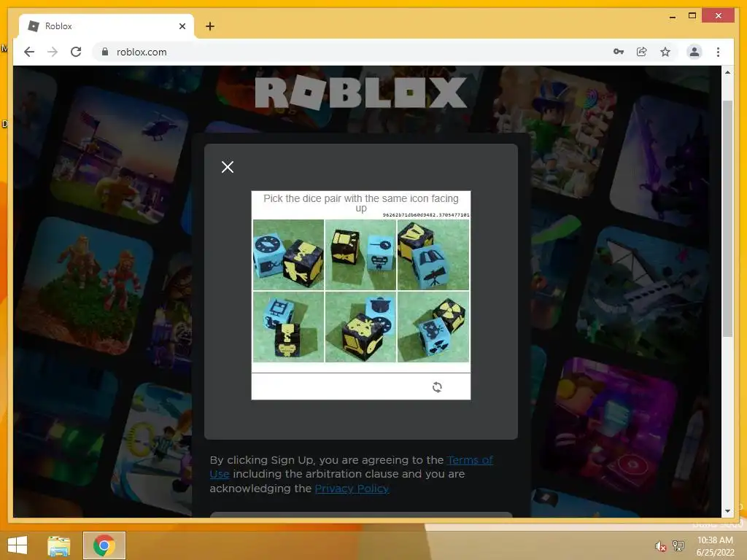Image resolution: width=747 pixels, height=560 pixels.
Task: Click the Chrome taskbar icon
Action: coord(104,545)
